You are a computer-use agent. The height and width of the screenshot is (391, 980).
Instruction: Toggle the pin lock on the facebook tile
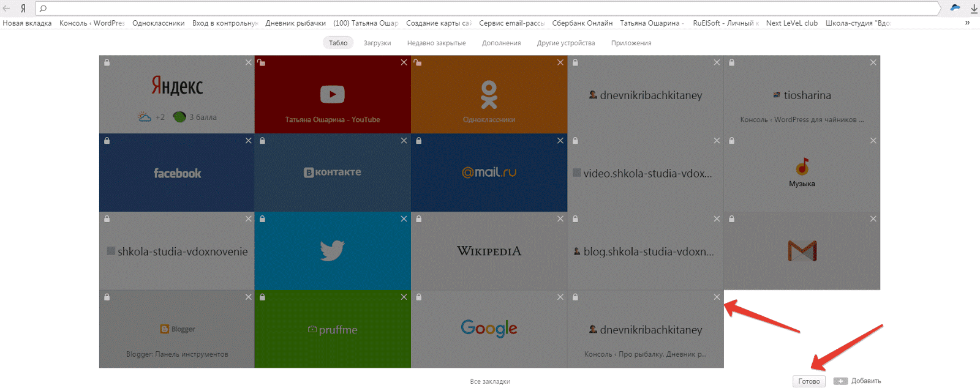[107, 141]
